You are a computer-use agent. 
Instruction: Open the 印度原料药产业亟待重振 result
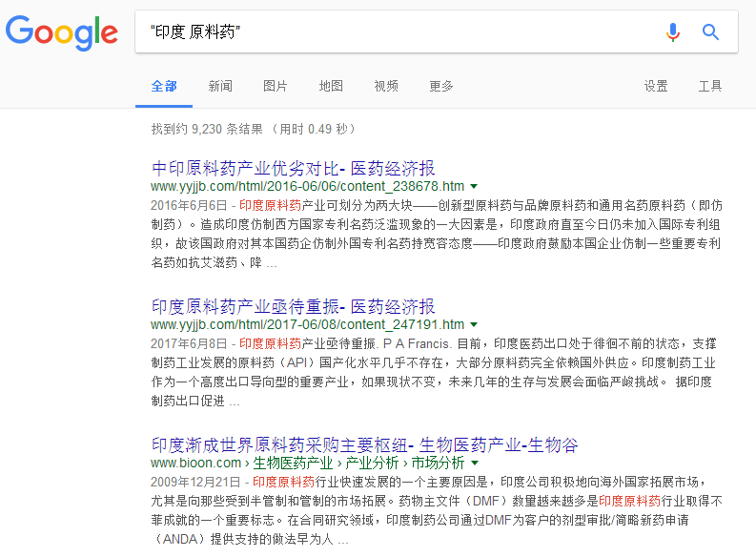(293, 307)
